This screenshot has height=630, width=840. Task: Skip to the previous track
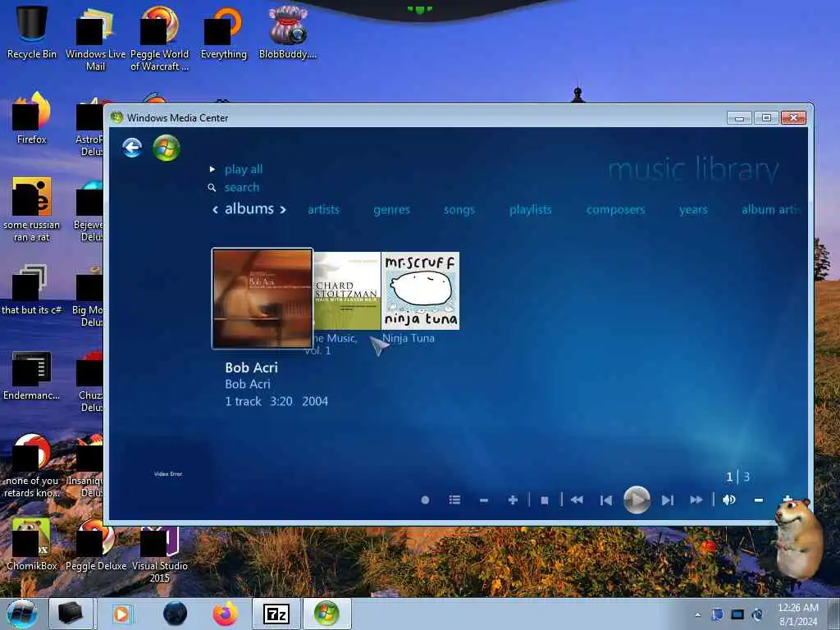pyautogui.click(x=606, y=500)
